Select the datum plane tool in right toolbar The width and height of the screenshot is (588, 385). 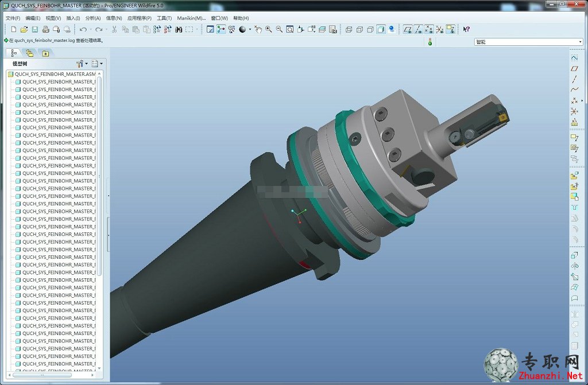click(574, 69)
